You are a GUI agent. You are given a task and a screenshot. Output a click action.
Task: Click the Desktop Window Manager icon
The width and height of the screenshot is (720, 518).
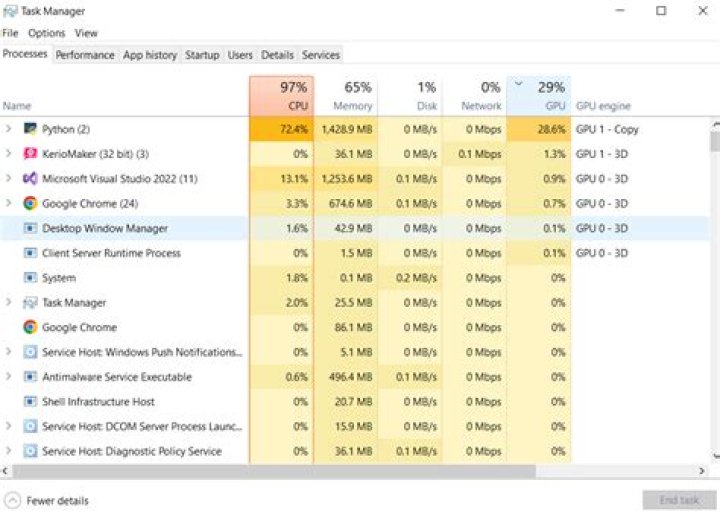click(x=30, y=228)
